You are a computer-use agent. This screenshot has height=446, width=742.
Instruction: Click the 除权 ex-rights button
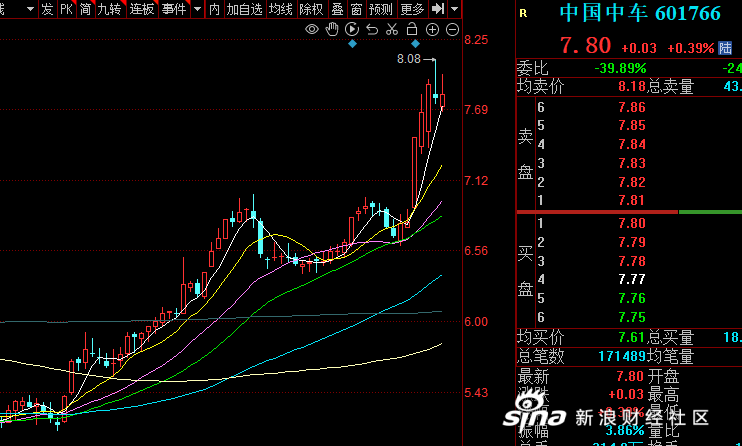[311, 9]
